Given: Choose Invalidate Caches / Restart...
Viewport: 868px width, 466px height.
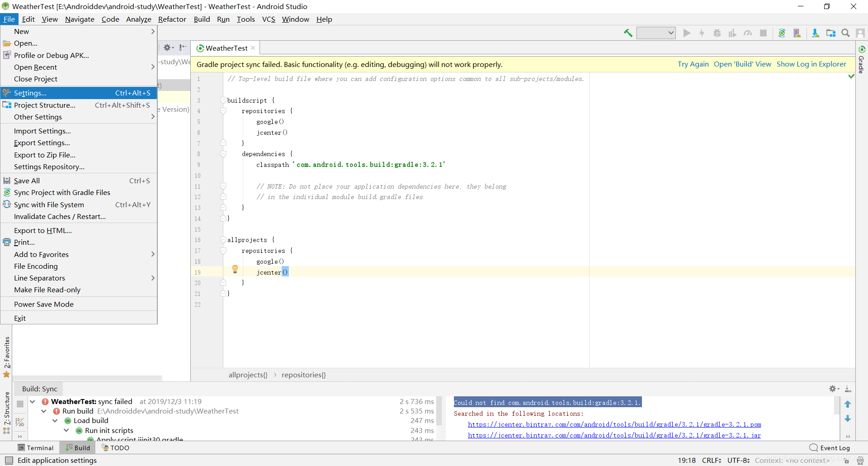Looking at the screenshot, I should [79, 216].
